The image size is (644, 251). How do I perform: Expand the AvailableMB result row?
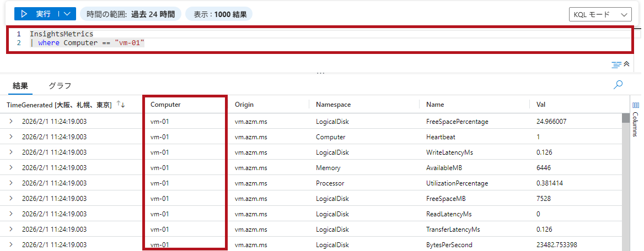[10, 167]
